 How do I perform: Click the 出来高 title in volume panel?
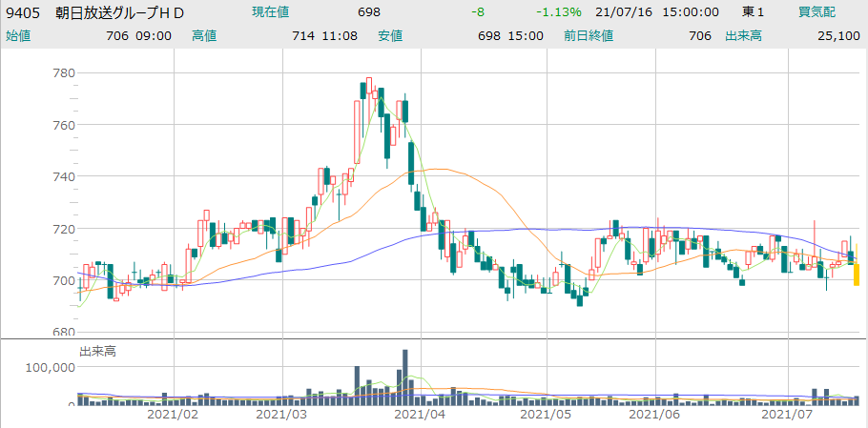click(97, 352)
